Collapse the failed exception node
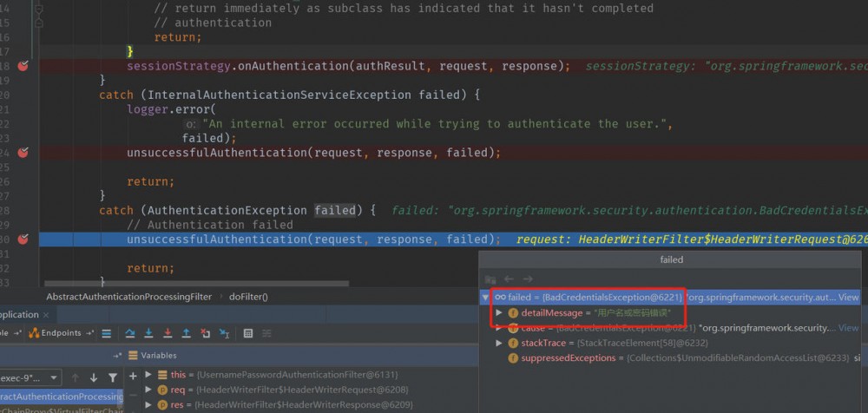The width and height of the screenshot is (868, 413). pyautogui.click(x=485, y=298)
